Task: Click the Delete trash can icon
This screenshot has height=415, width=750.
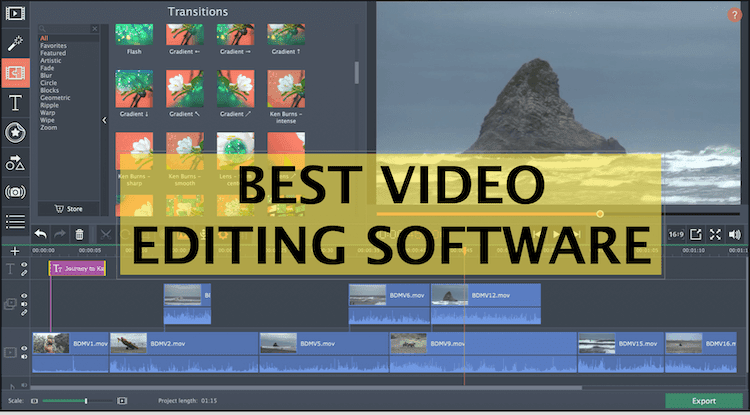Action: pos(79,234)
